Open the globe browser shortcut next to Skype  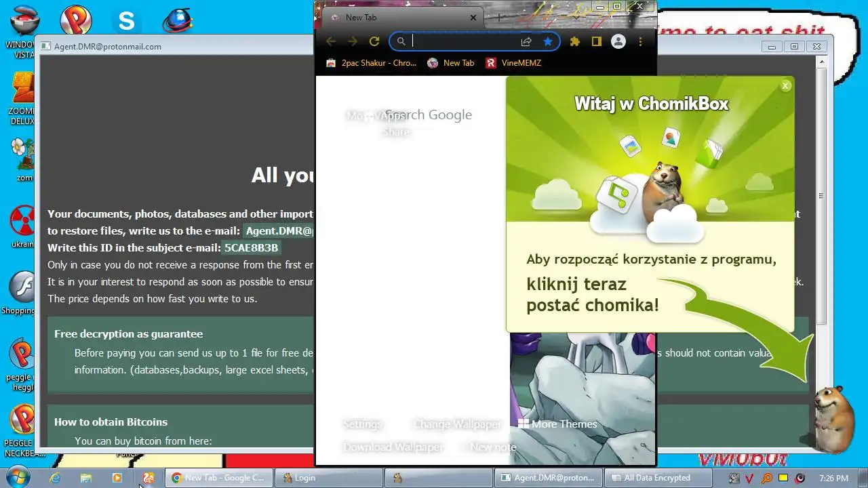point(177,20)
